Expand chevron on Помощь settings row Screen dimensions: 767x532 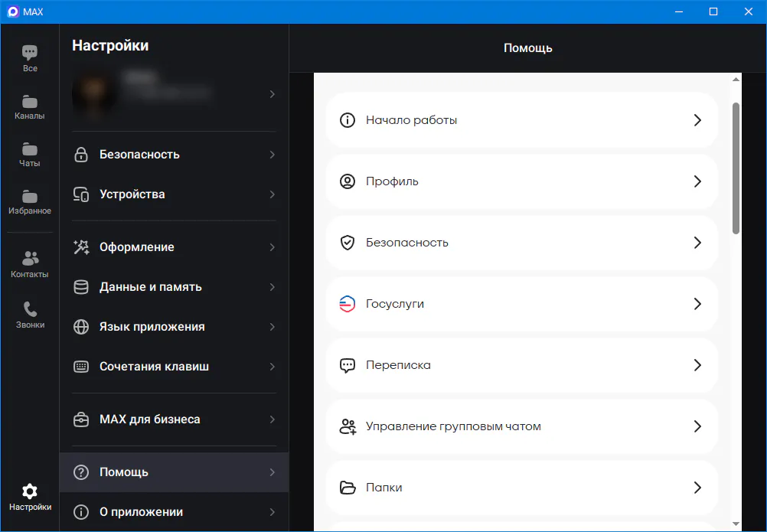(273, 472)
